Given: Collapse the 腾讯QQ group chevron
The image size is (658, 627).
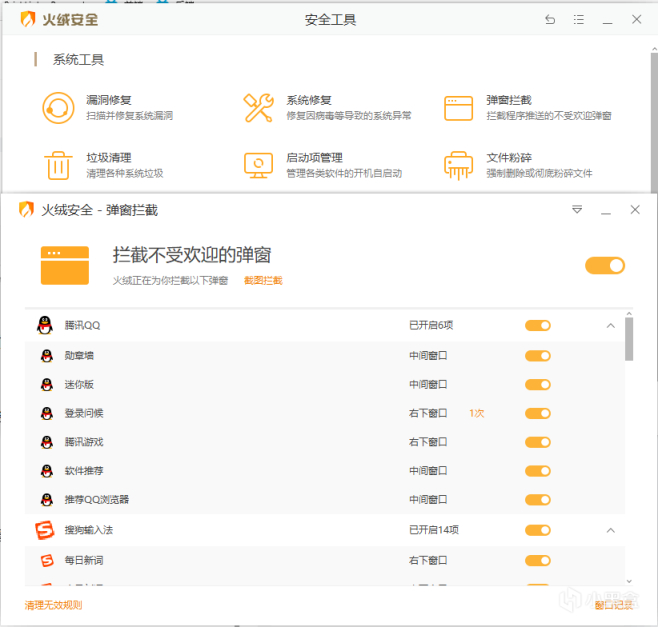Looking at the screenshot, I should [x=611, y=326].
